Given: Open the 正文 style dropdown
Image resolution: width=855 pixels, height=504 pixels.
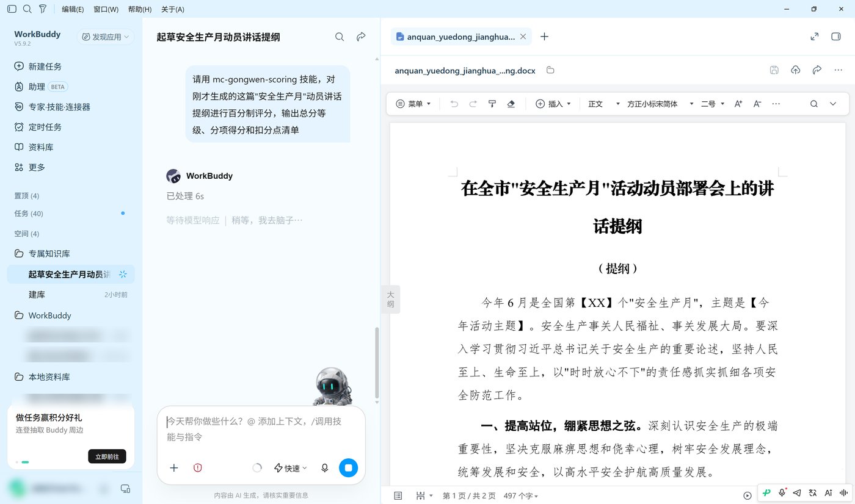Looking at the screenshot, I should click(x=604, y=104).
